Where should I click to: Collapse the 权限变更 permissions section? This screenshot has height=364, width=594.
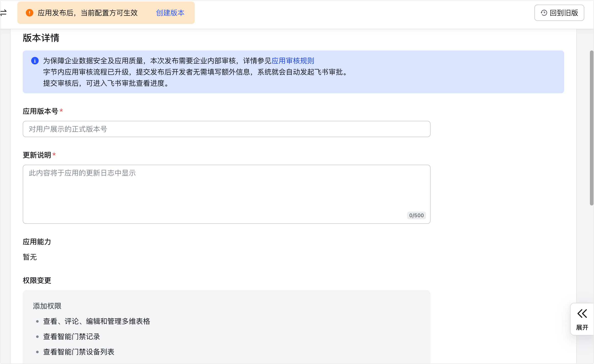[x=36, y=280]
